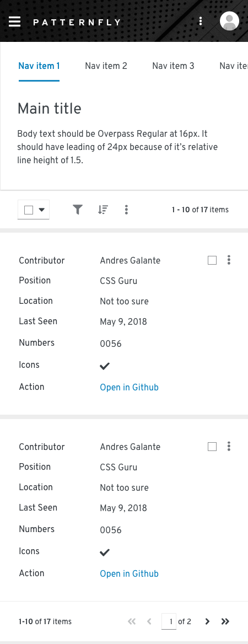Open the bottom 1-10 of 17 items menu
248x644 pixels.
(45, 621)
